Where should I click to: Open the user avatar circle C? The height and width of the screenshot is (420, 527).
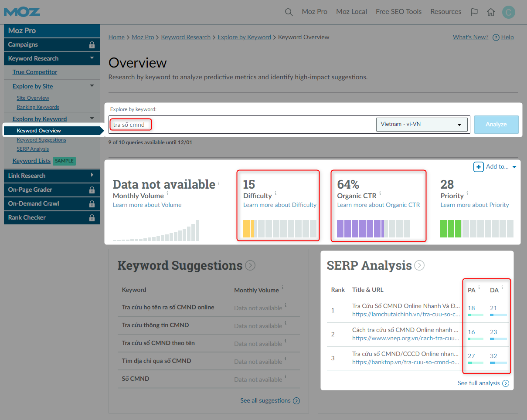pyautogui.click(x=509, y=12)
